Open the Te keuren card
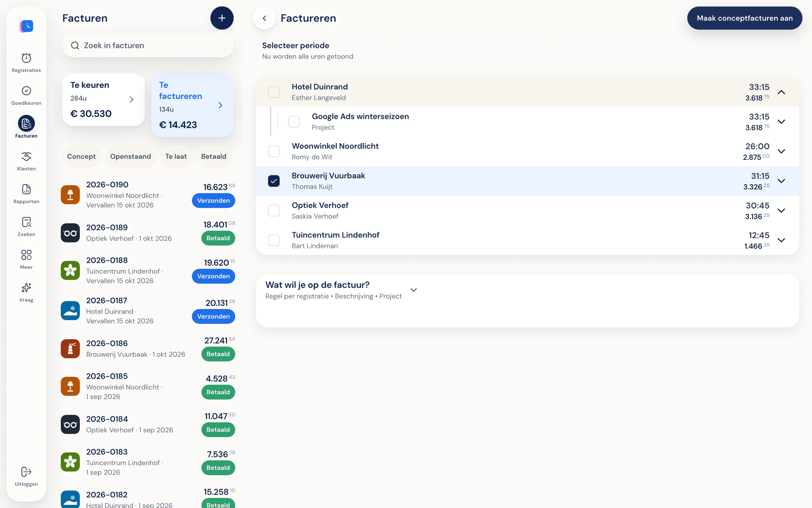 click(x=104, y=99)
